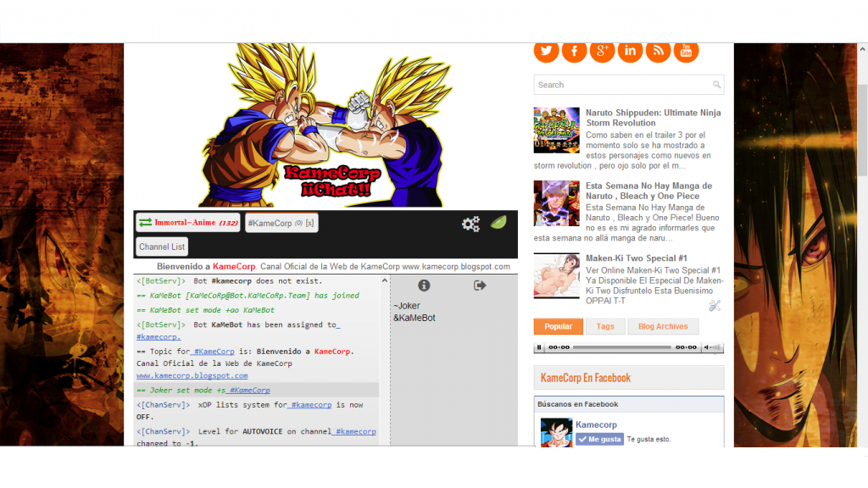Close the #KameCorp channel tab with x

[309, 223]
